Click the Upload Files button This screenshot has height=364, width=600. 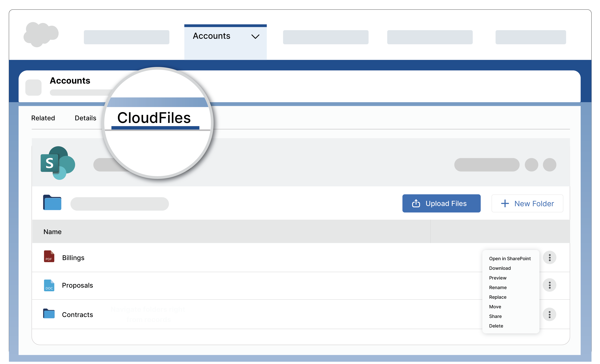pos(441,203)
